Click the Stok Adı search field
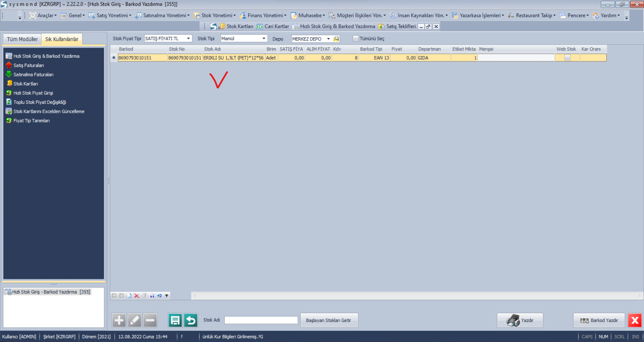644x342 pixels. [x=261, y=320]
